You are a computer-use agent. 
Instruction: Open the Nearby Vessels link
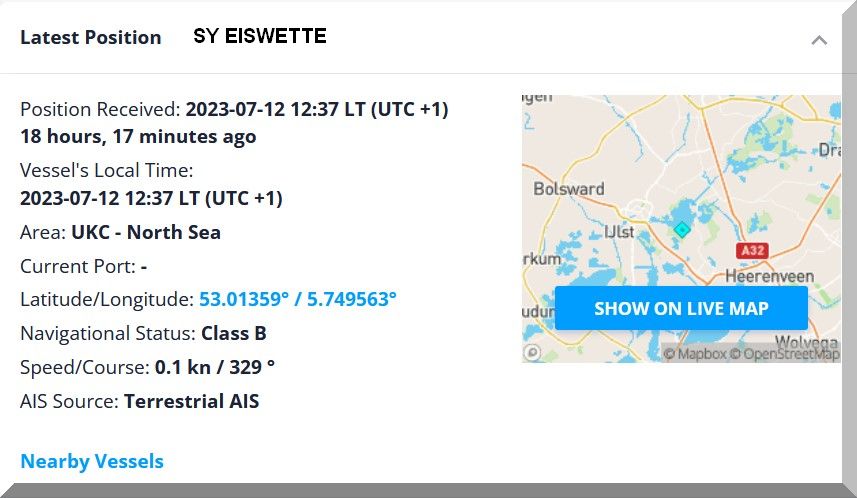coord(92,461)
